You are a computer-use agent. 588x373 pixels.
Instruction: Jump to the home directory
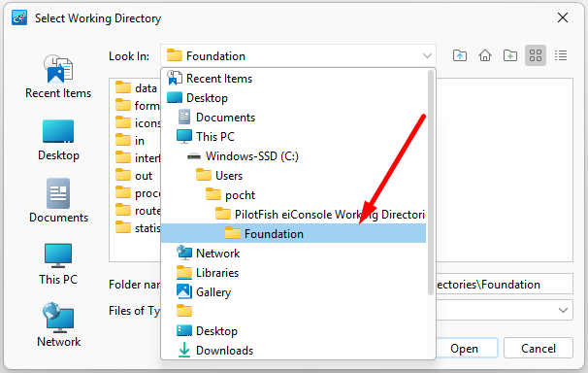[x=485, y=56]
